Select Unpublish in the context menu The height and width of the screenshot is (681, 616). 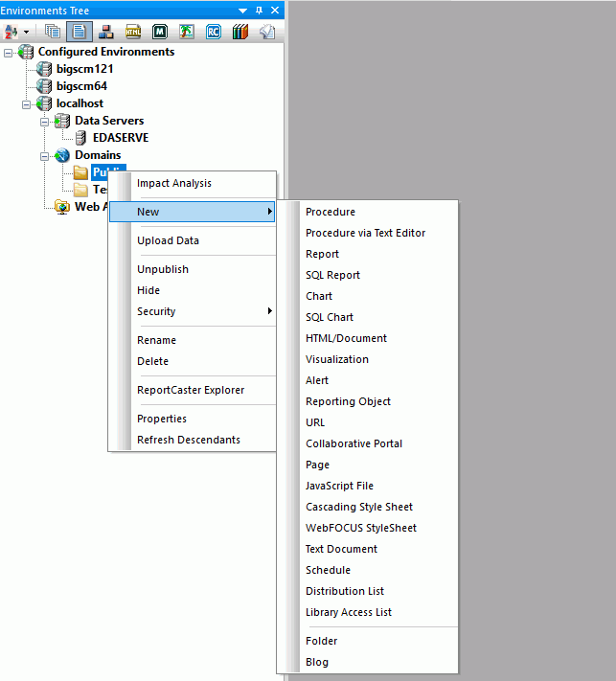coord(163,269)
